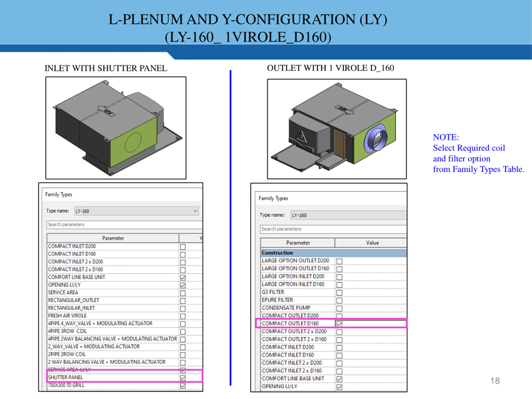The width and height of the screenshot is (532, 399).
Task: Check the EPURE FILTER option
Action: pyautogui.click(x=339, y=301)
